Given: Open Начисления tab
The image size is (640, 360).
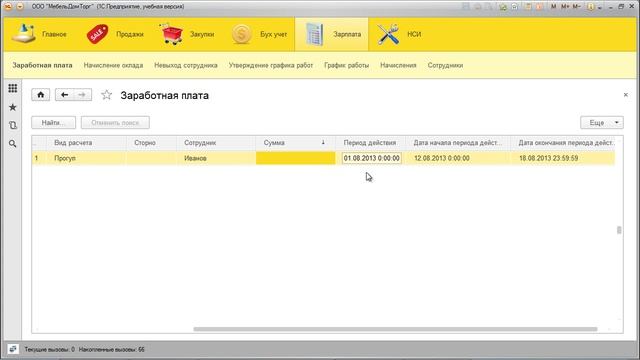Looking at the screenshot, I should [398, 65].
